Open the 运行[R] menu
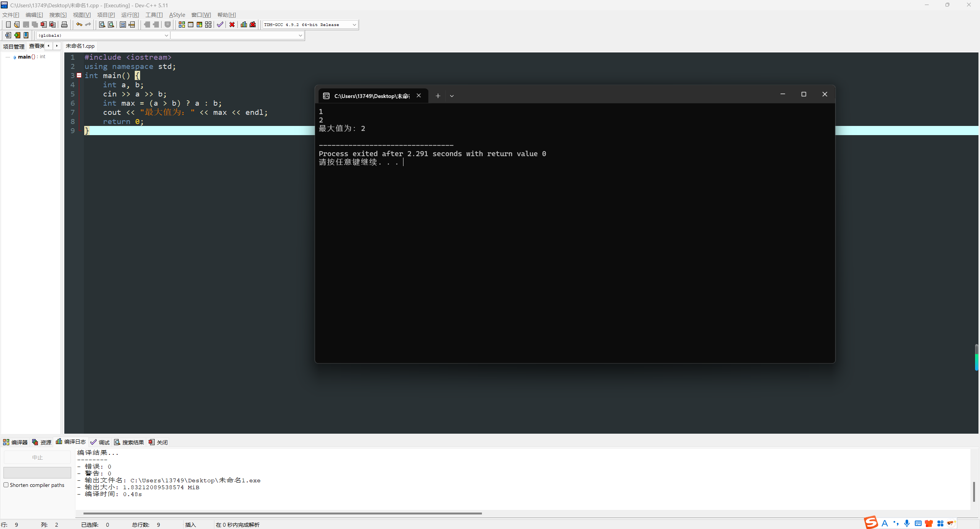Viewport: 980px width, 529px height. click(x=130, y=15)
